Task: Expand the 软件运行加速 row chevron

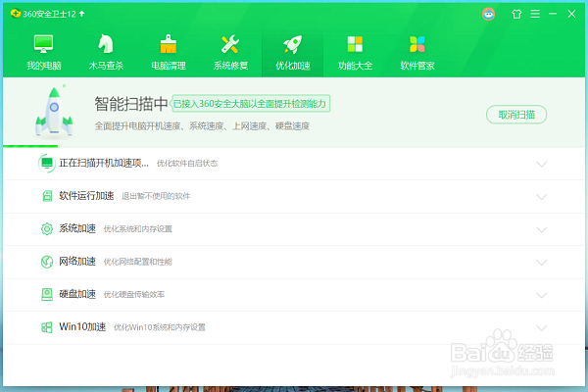Action: [541, 197]
